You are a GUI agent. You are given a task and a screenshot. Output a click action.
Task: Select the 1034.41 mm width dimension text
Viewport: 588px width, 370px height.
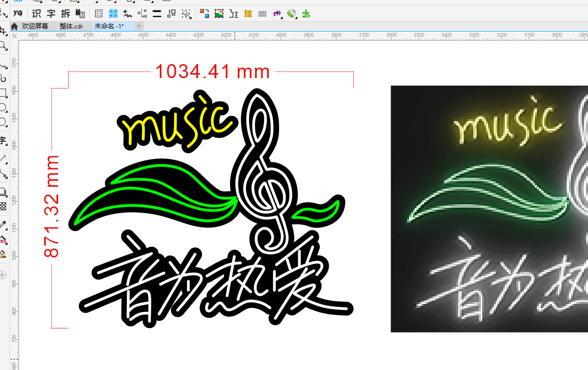(x=213, y=71)
